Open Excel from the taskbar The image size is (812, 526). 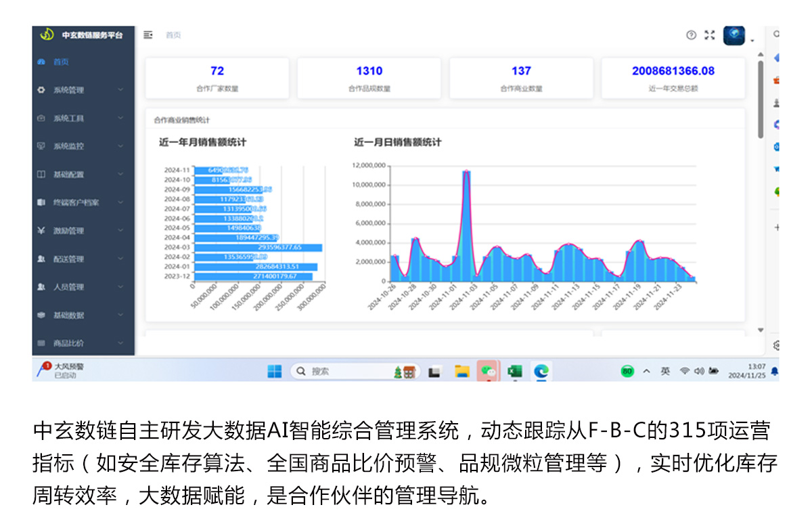pos(515,371)
